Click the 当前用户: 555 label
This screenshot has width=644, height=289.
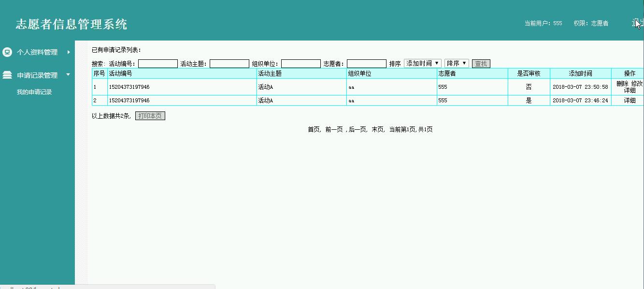[543, 23]
